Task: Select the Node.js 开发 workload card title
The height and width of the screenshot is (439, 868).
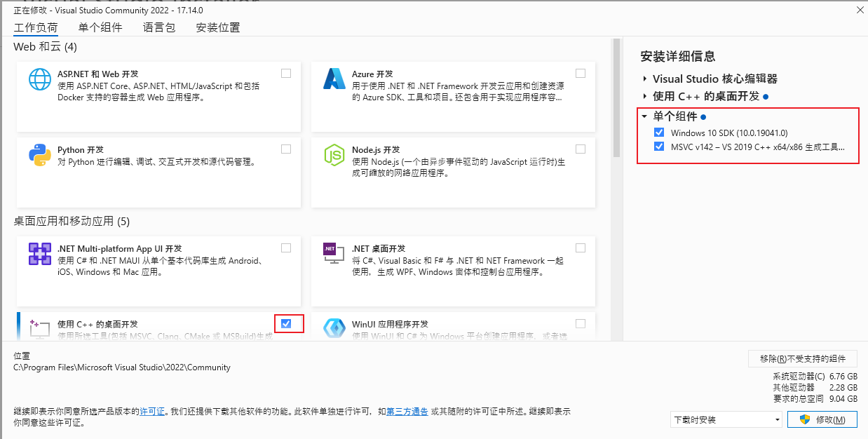Action: click(x=376, y=149)
